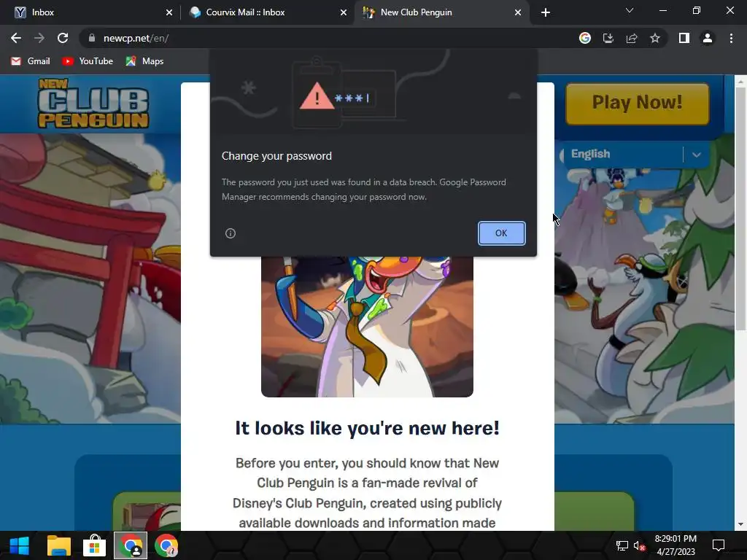Click the browser forward arrow
The width and height of the screenshot is (747, 560).
(x=39, y=38)
